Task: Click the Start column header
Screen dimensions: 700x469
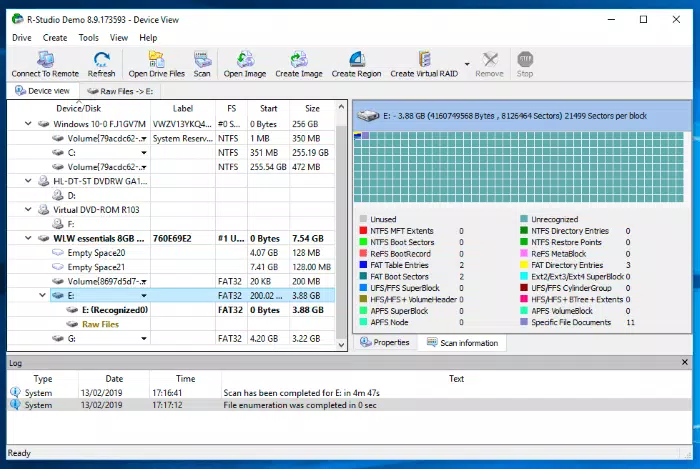Action: 268,108
